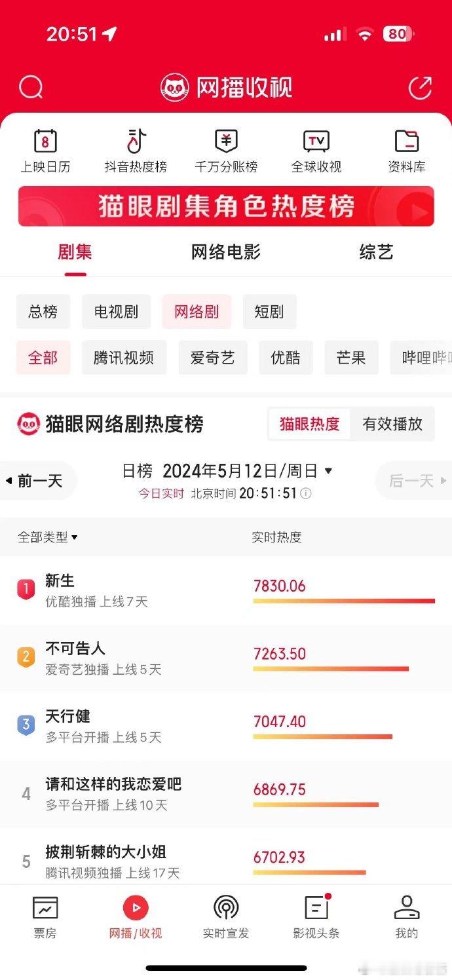
Task: Select the 猫眼热度 toggle option
Action: (x=310, y=424)
